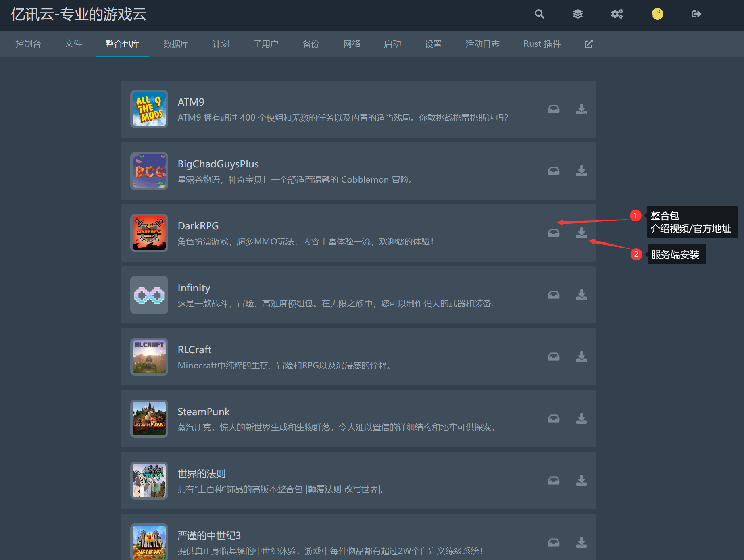Open the 设置 tab
The height and width of the screenshot is (560, 744).
(x=433, y=44)
